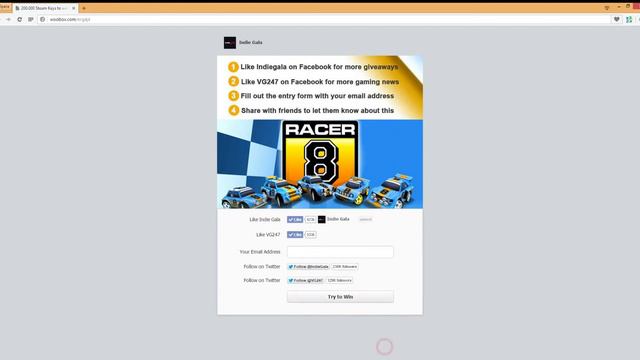Click VG247 Twitter followers count
Viewport: 640px width, 360px height.
click(340, 281)
